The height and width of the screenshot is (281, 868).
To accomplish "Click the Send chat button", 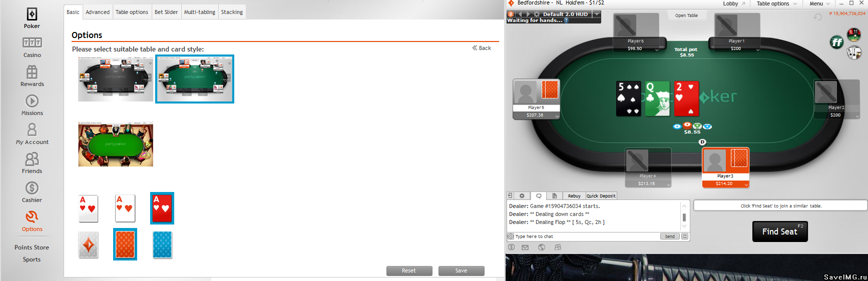I will (670, 236).
